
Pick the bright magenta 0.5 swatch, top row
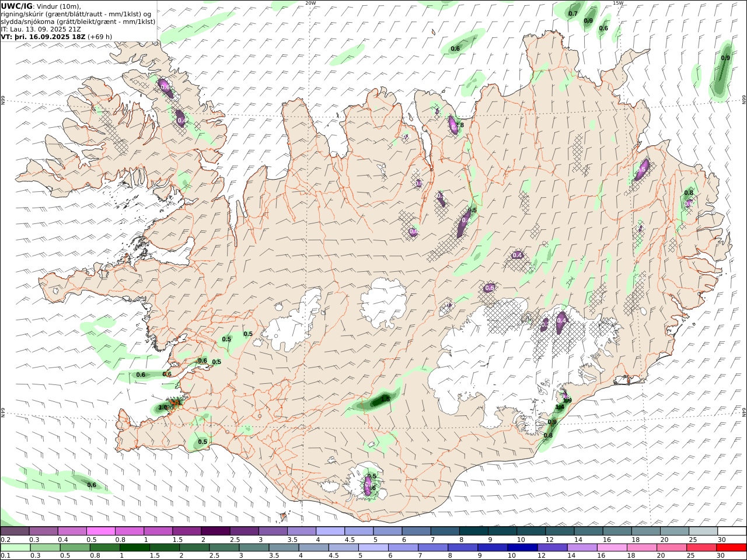coord(101,531)
